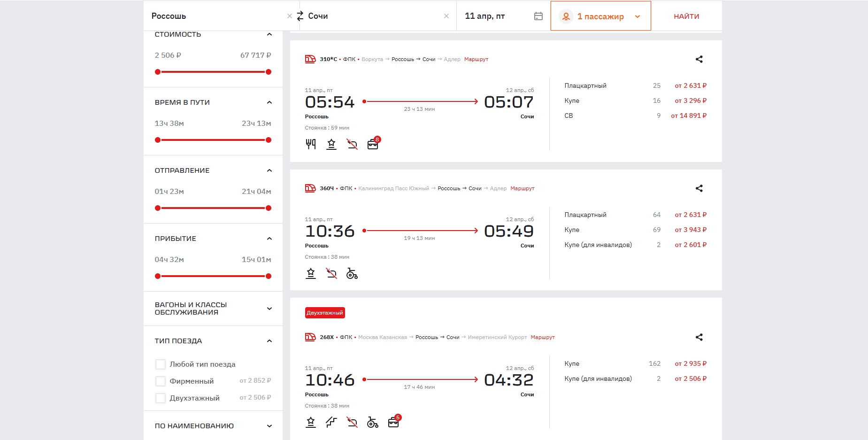Click the dining car icon for train 310*С

(x=311, y=144)
